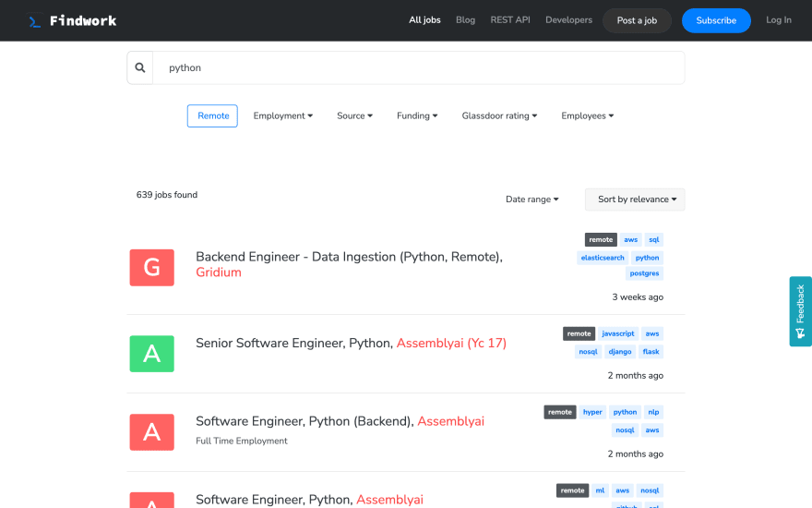Open the Sort by relevance dropdown

635,200
